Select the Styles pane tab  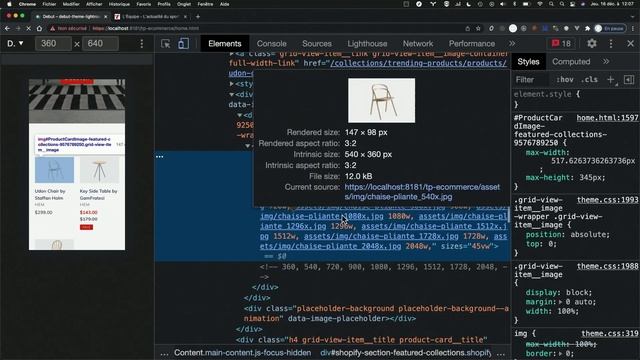[528, 62]
